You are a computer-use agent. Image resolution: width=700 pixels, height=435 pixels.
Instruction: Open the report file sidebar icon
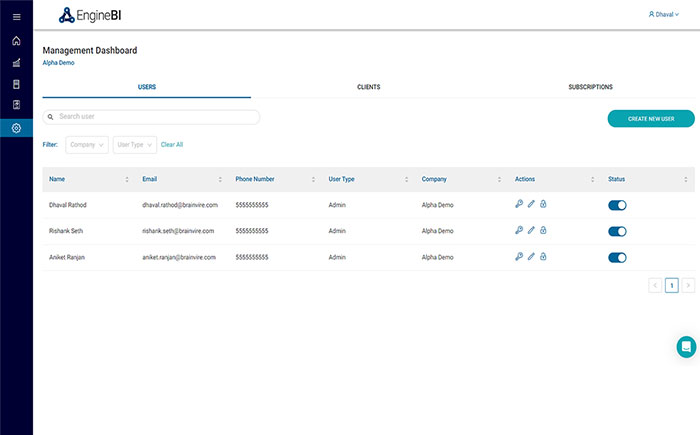coord(17,105)
